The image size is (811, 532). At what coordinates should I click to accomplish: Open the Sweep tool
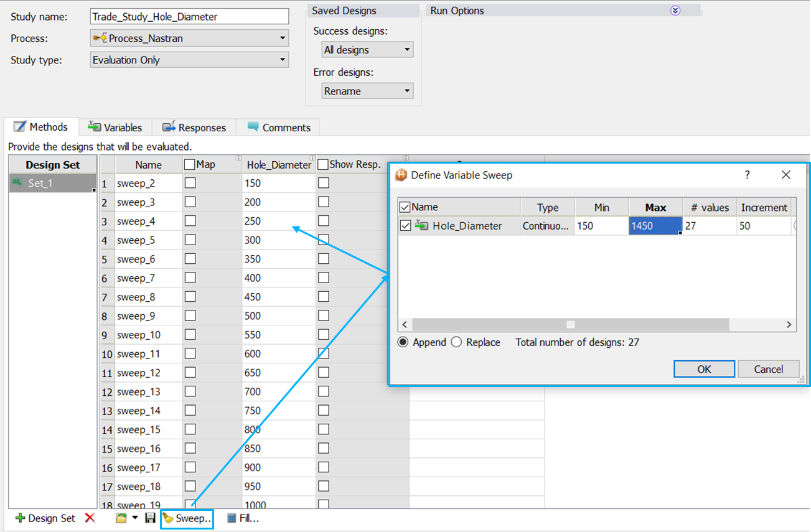(187, 518)
